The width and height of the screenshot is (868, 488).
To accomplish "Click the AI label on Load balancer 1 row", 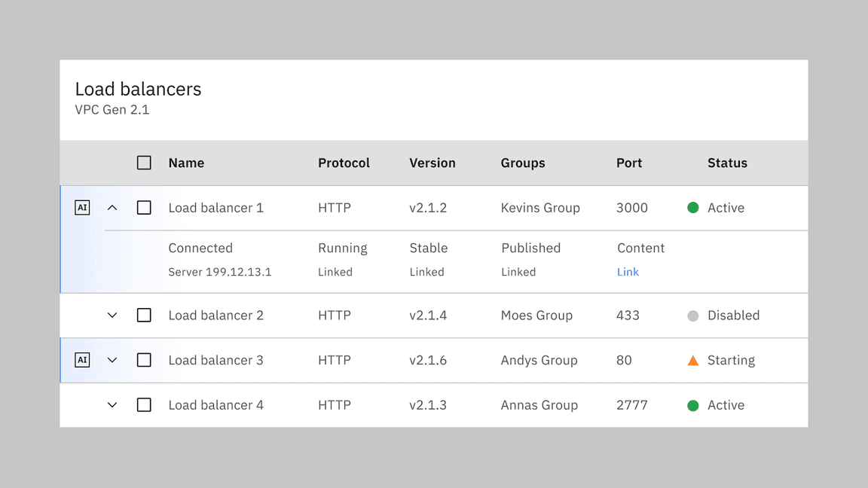I will 82,207.
